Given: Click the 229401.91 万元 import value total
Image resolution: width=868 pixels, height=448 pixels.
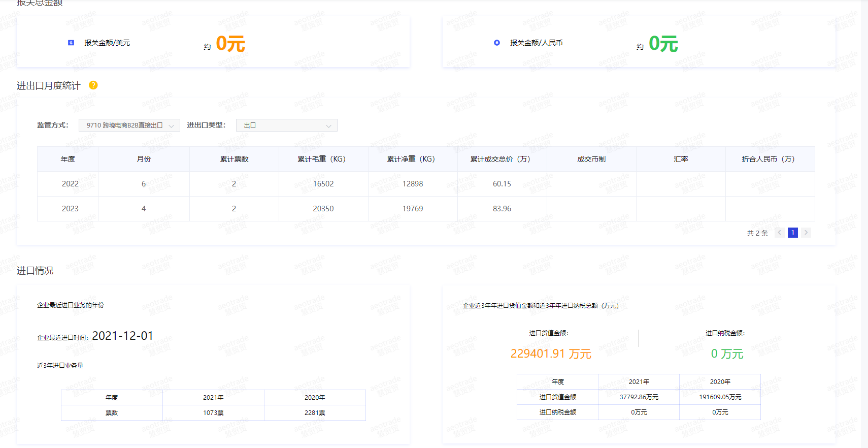Looking at the screenshot, I should 551,354.
